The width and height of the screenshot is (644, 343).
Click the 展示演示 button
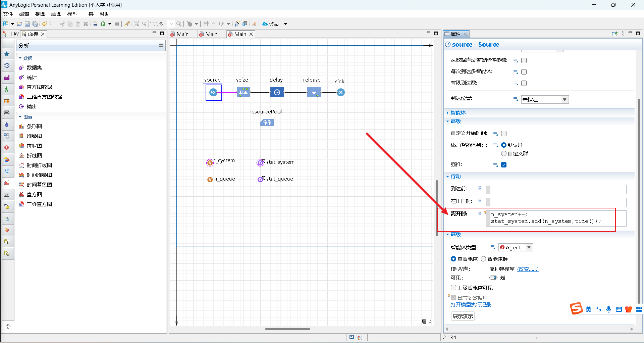463,316
